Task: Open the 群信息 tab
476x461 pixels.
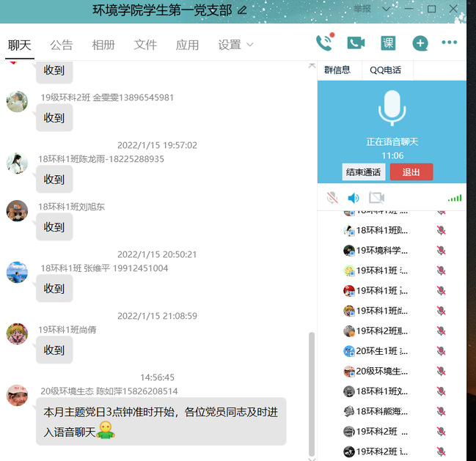Action: [x=337, y=70]
